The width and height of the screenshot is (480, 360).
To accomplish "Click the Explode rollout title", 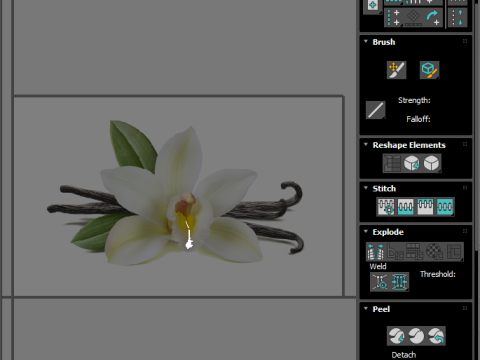I will click(x=388, y=232).
